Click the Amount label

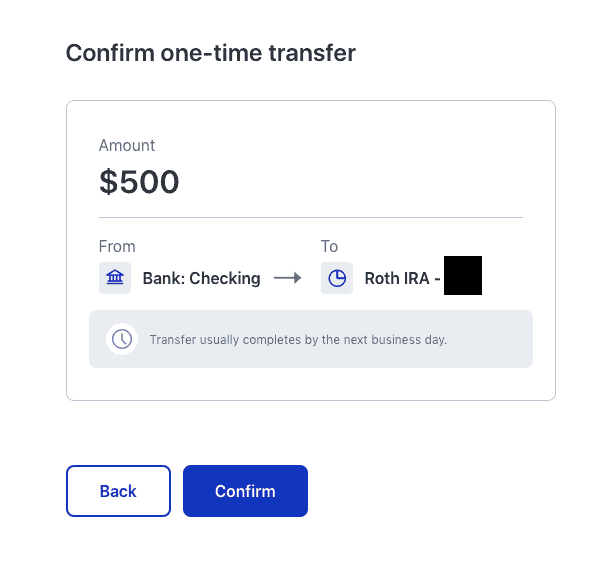point(127,146)
